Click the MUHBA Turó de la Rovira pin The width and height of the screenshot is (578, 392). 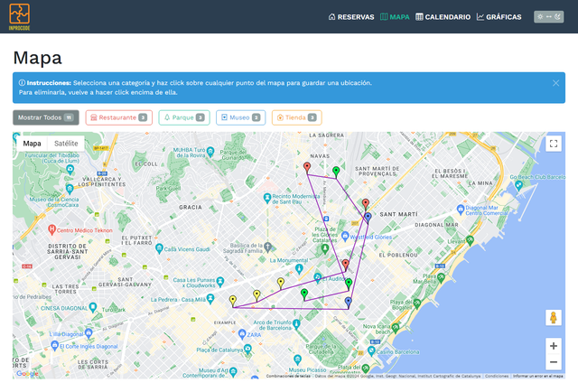coord(210,151)
